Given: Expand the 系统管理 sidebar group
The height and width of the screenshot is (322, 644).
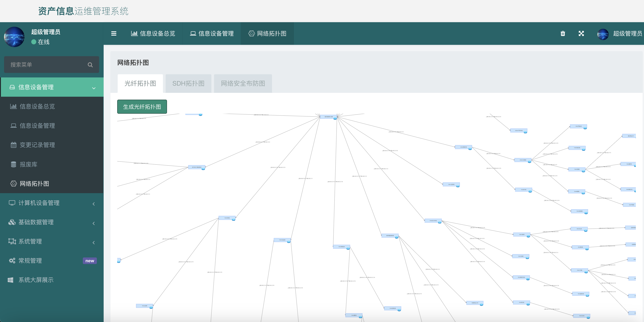Looking at the screenshot, I should [x=52, y=241].
